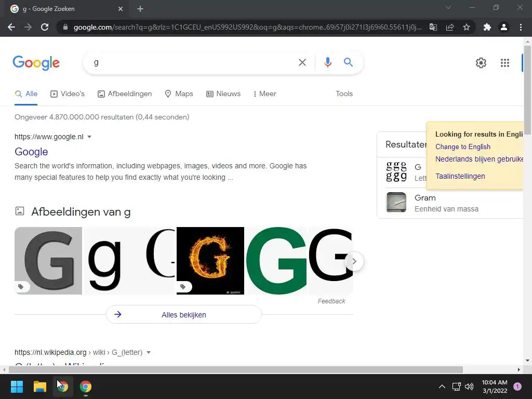Open the Chrome extensions puzzle icon
The height and width of the screenshot is (399, 532).
coord(487,27)
